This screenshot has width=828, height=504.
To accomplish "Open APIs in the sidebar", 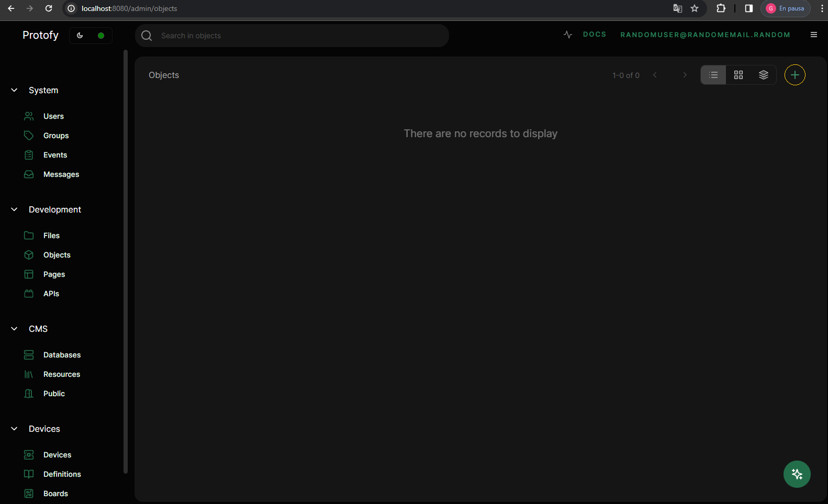I will click(x=51, y=294).
